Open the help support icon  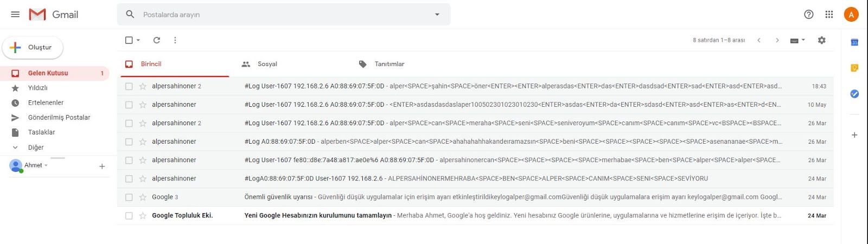(809, 15)
